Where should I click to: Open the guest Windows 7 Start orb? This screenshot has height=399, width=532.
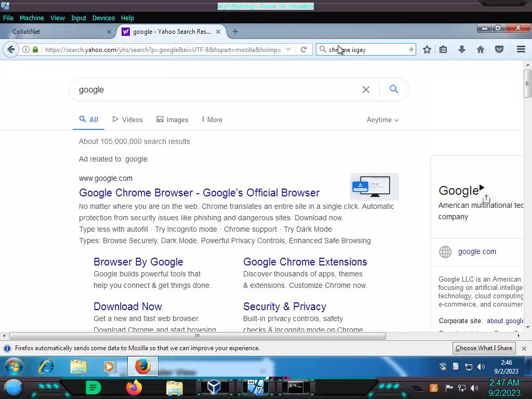tap(14, 367)
